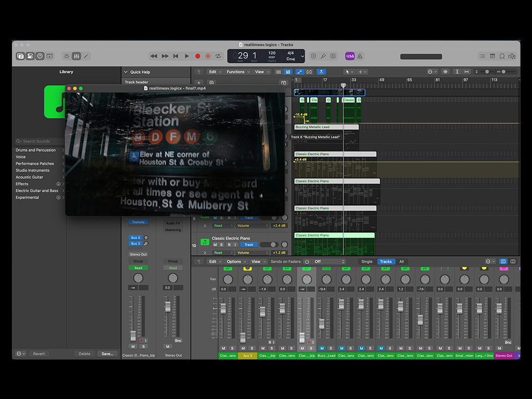Enable the Sends on Faders power toggle
532x399 pixels.
[x=307, y=261]
